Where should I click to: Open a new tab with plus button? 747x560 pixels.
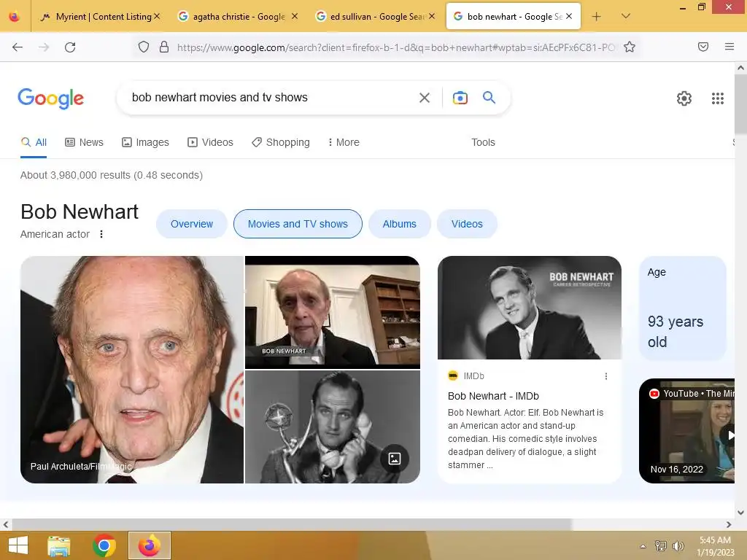click(x=596, y=17)
